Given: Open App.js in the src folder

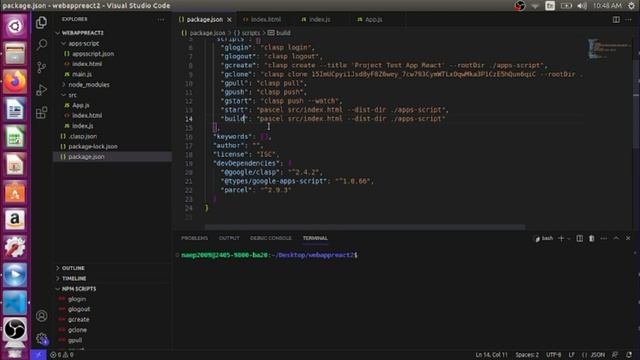Looking at the screenshot, I should click(81, 105).
